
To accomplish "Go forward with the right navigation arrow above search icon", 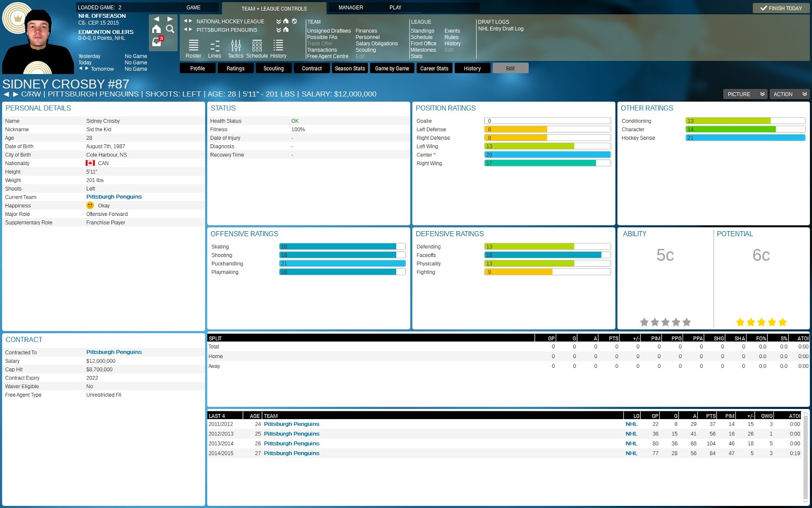I will (170, 19).
